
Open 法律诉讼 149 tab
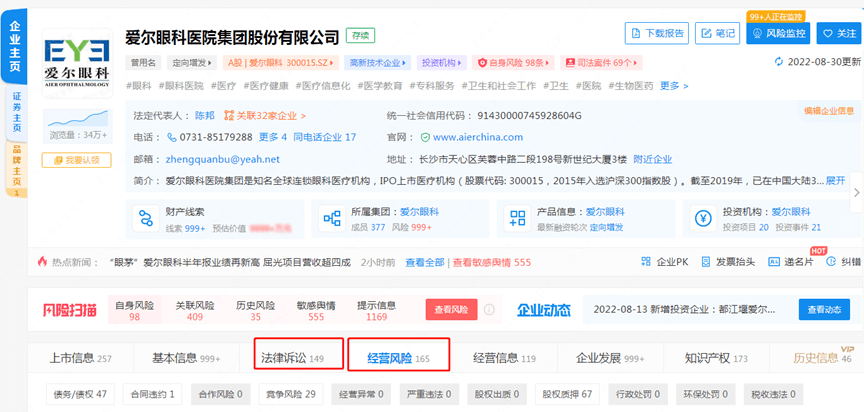click(293, 358)
